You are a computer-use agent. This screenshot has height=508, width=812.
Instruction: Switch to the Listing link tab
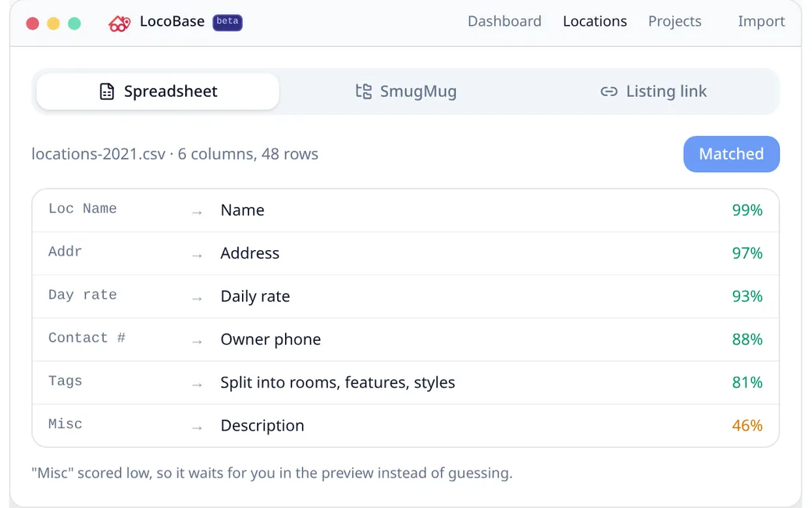tap(653, 91)
